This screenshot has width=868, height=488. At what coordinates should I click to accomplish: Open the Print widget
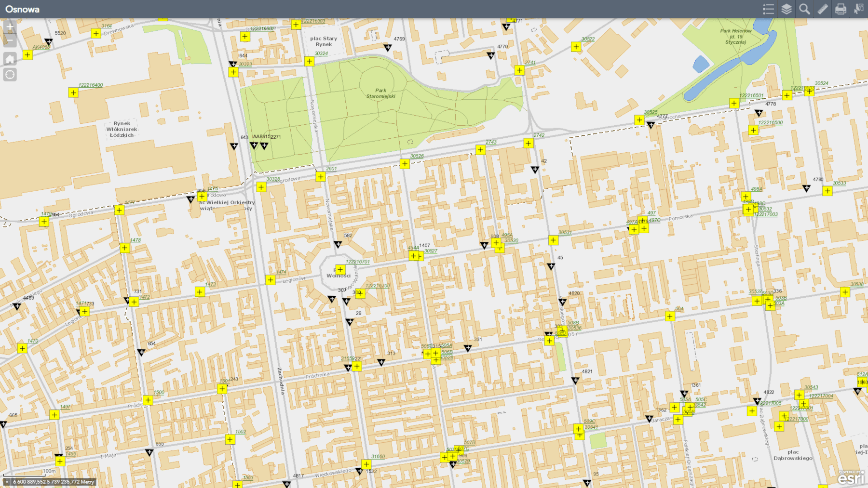click(841, 9)
